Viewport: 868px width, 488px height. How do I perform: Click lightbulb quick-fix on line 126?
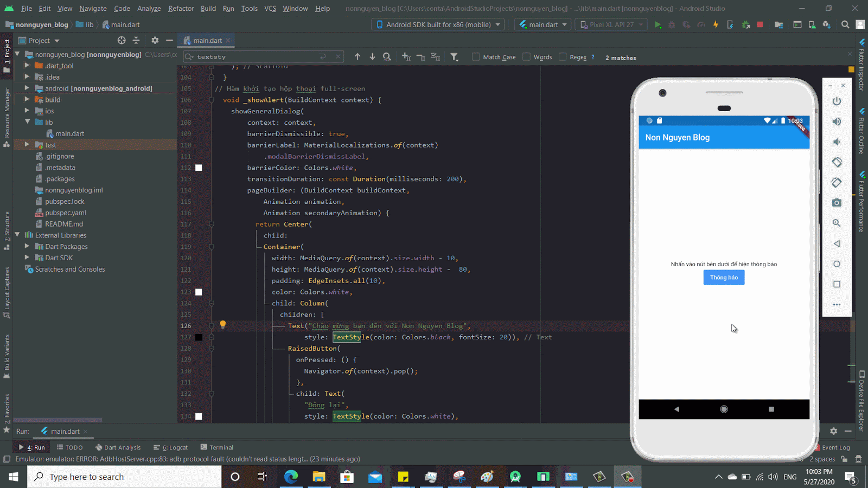(x=222, y=325)
